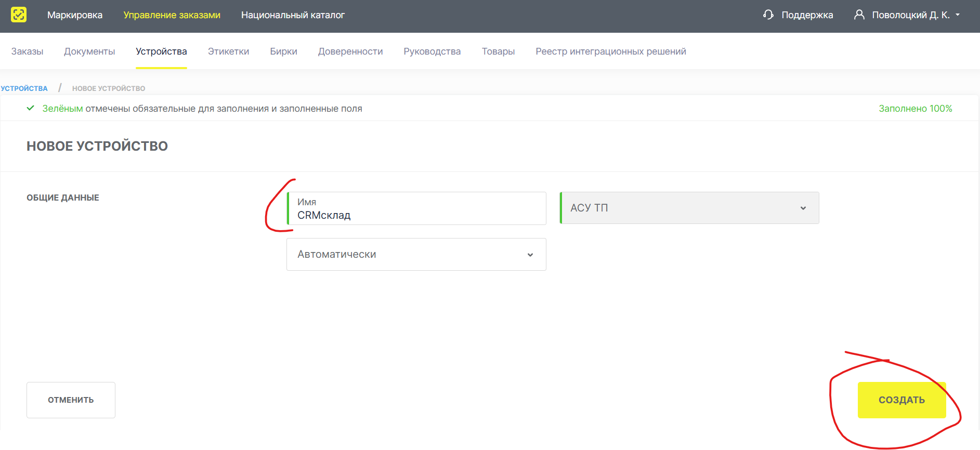Open the Документы tab
The width and height of the screenshot is (980, 450).
coord(89,51)
